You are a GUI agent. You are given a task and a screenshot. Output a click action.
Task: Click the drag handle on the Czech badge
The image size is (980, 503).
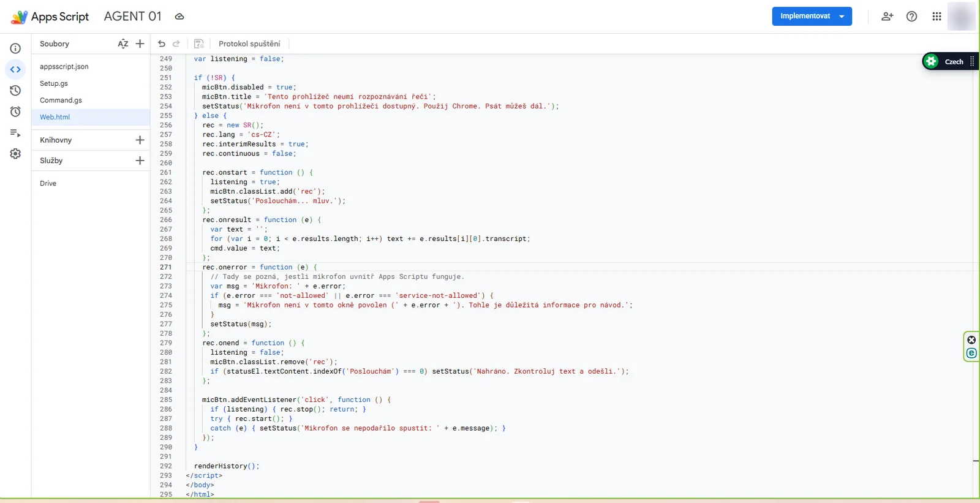pos(972,61)
